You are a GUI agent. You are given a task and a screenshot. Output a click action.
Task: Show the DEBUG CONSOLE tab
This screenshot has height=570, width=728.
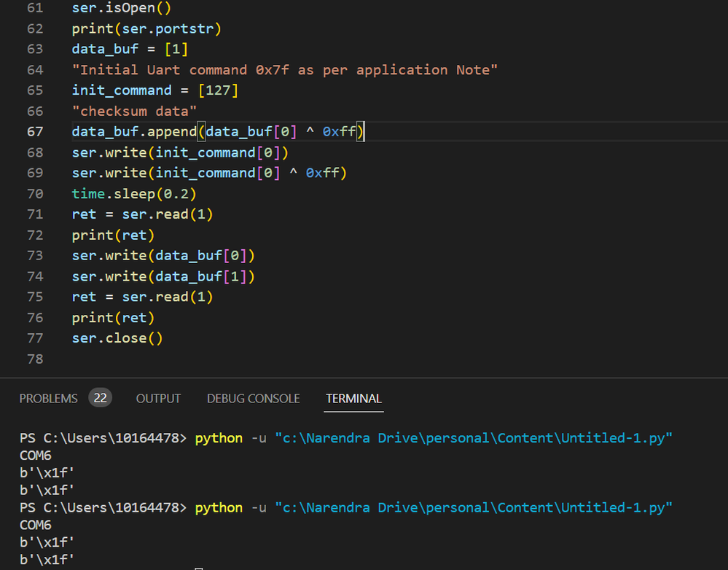253,399
